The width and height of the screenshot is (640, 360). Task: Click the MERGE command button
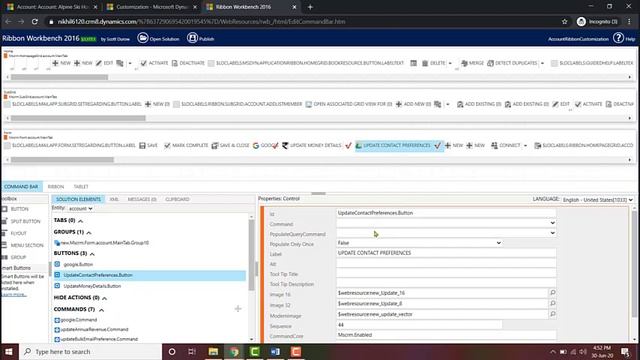pos(472,63)
